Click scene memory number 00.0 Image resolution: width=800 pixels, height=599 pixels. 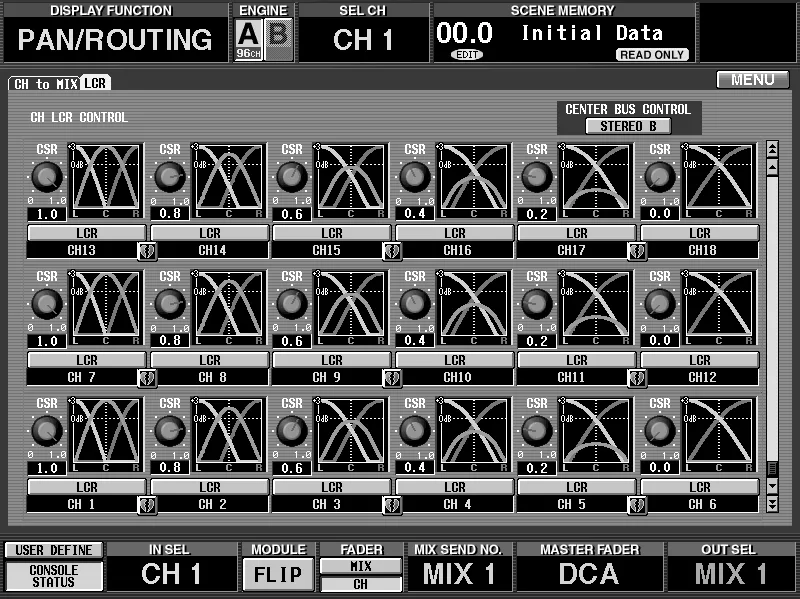point(464,34)
